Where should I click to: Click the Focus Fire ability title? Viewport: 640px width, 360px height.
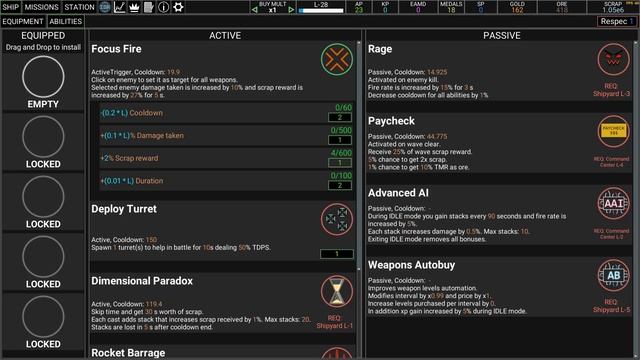click(x=116, y=49)
